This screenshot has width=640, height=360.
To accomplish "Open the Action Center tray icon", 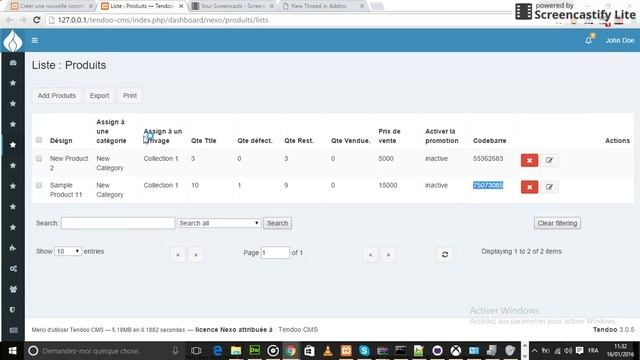I will coord(580,351).
